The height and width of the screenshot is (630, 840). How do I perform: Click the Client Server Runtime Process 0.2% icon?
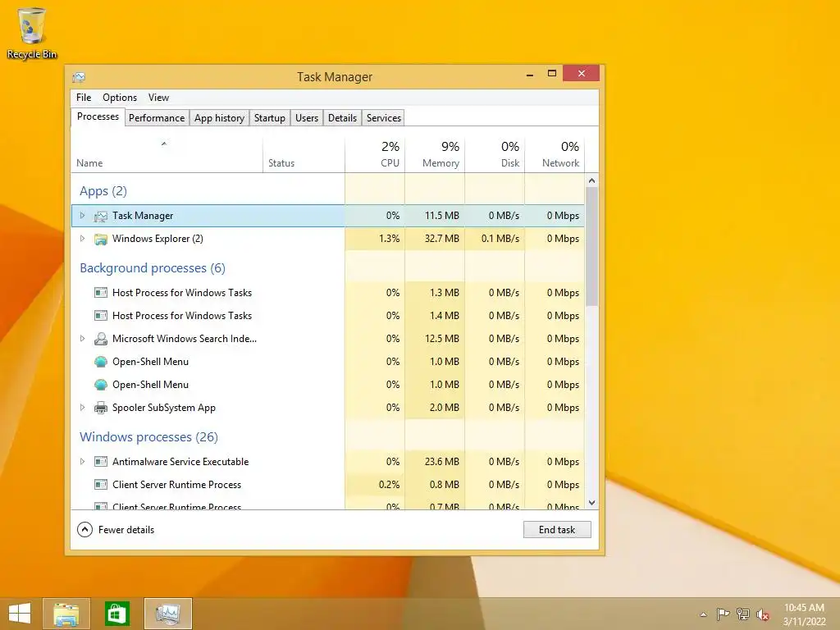point(101,484)
